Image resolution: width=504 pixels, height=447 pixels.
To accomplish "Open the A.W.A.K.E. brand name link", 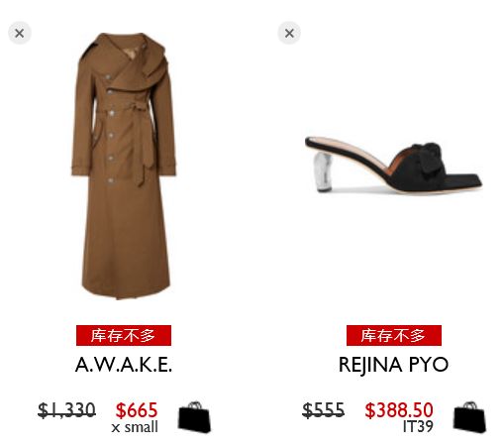I will [124, 365].
